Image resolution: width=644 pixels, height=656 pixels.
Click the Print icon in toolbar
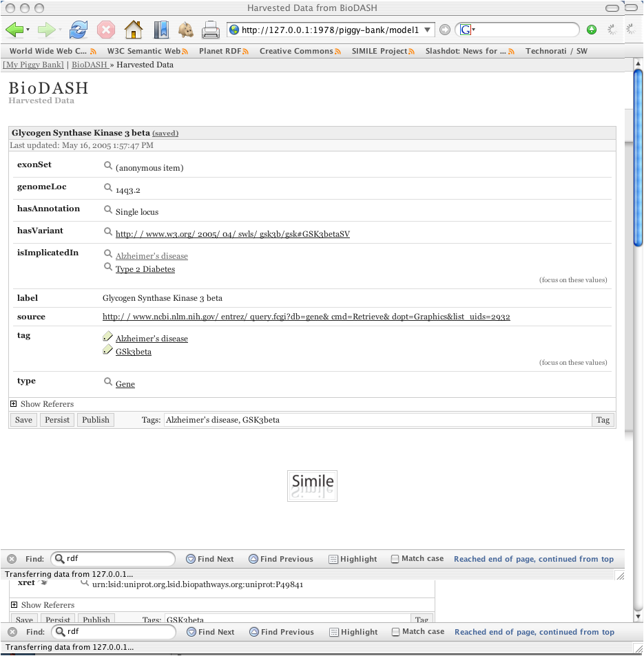[210, 30]
